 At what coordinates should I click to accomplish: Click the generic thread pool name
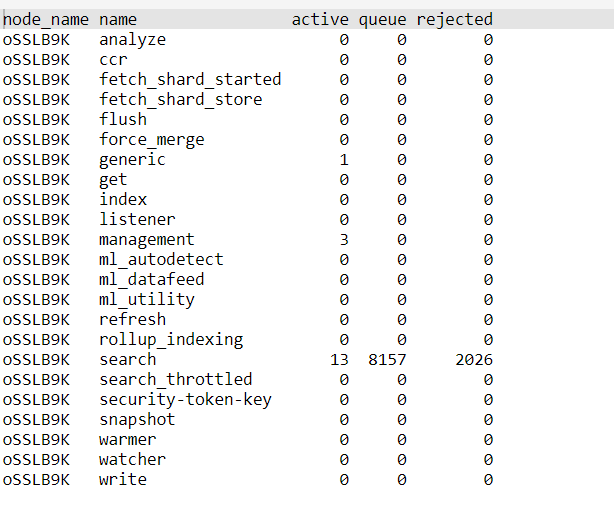pos(132,160)
